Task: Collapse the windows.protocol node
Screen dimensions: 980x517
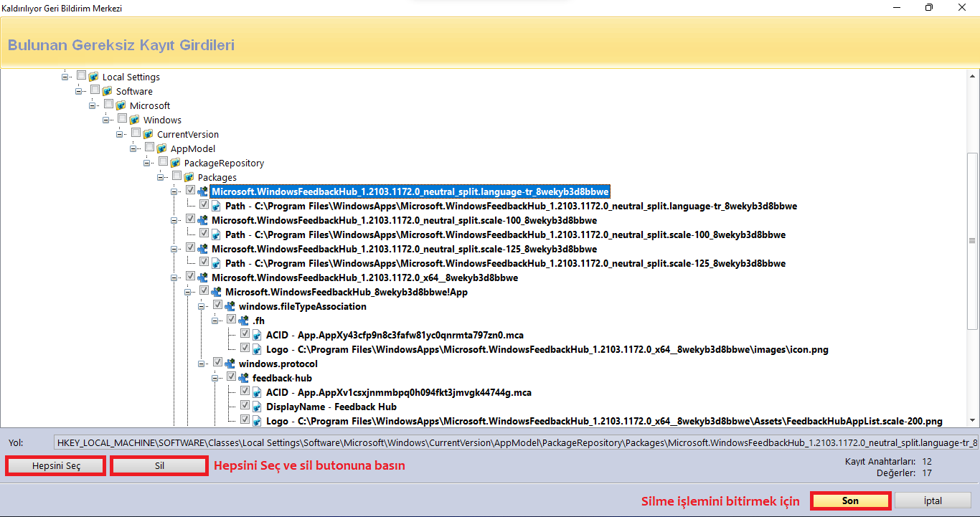Action: pos(201,364)
